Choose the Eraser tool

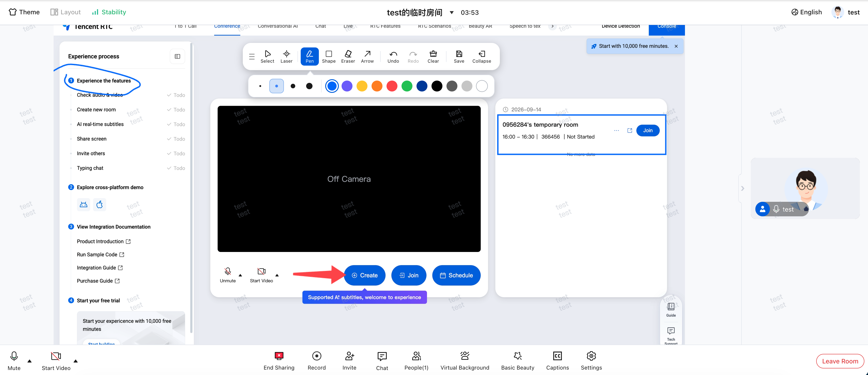348,56
